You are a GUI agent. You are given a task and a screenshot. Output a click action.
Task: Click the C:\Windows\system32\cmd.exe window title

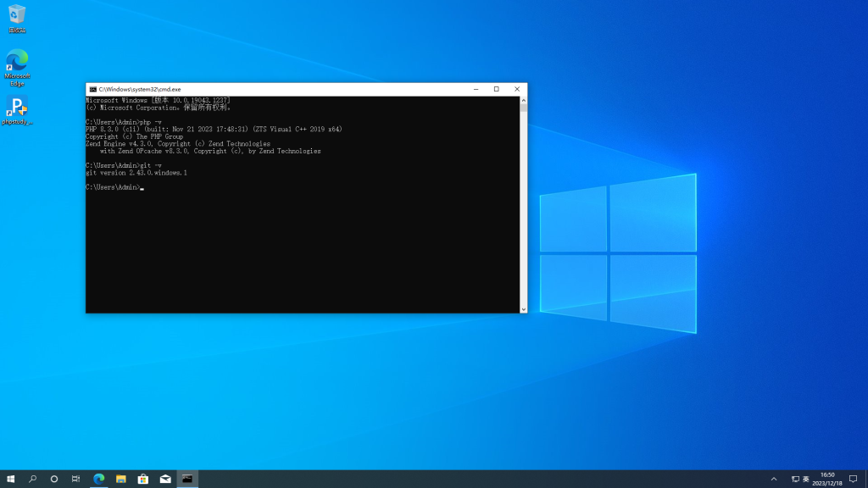pyautogui.click(x=140, y=89)
